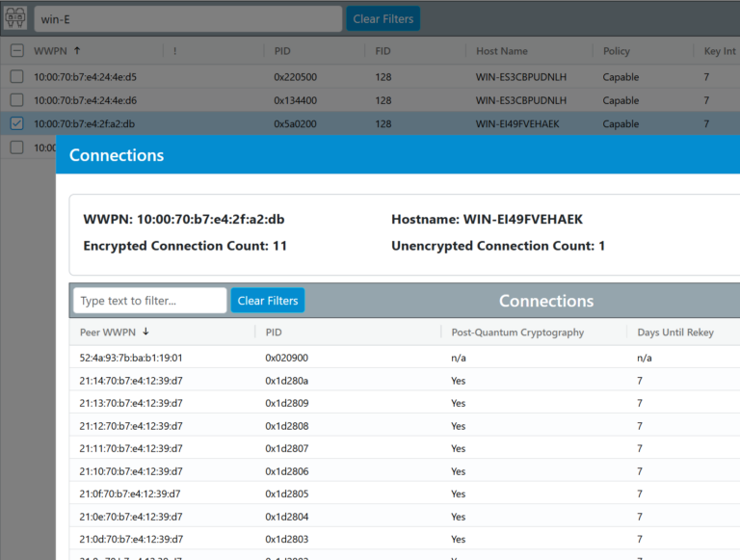Click the WWPN ascending sort arrow

pyautogui.click(x=77, y=51)
